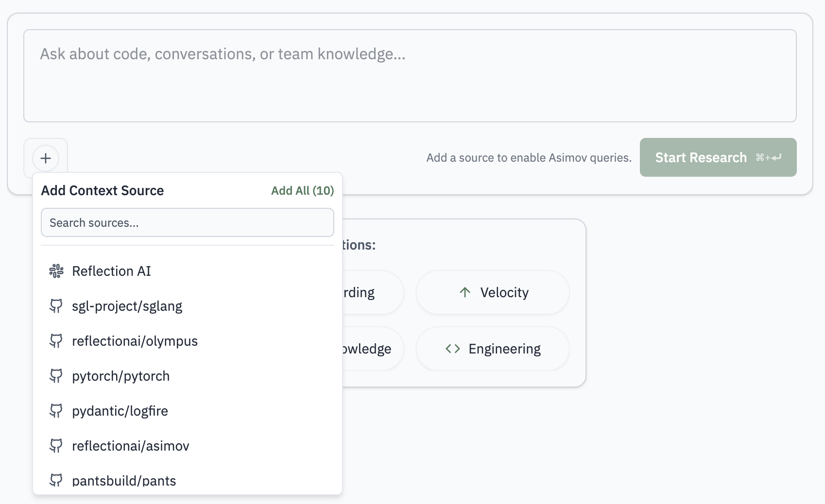The width and height of the screenshot is (825, 504).
Task: Click the GitHub icon next to pytorch/pytorch
Action: click(x=56, y=376)
